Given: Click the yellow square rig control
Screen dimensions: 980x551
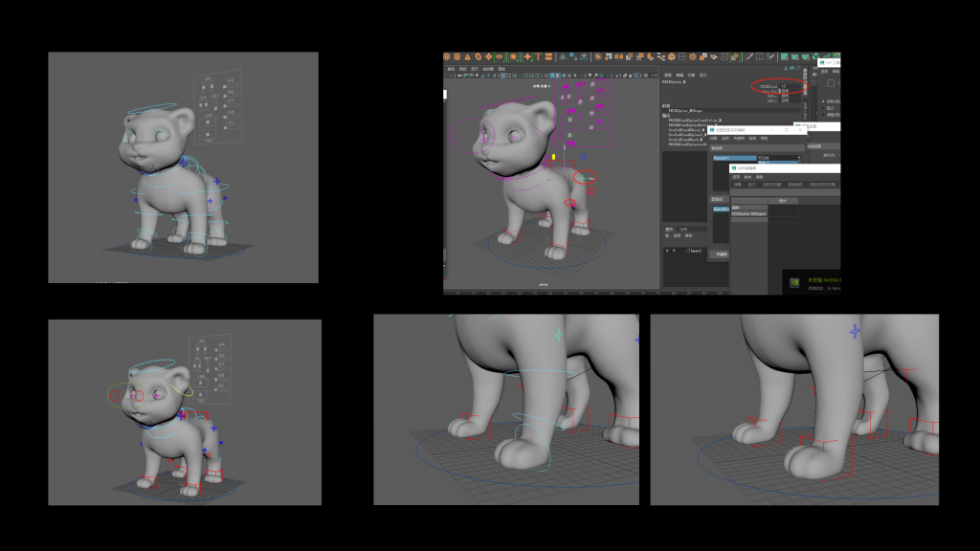Looking at the screenshot, I should (553, 158).
